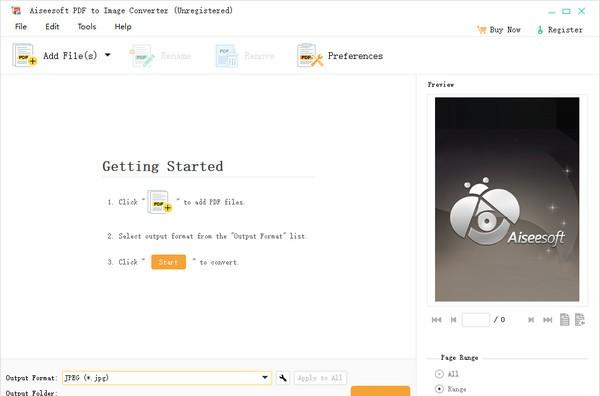The image size is (600, 396).
Task: Click the application icon in title bar
Action: tap(16, 10)
